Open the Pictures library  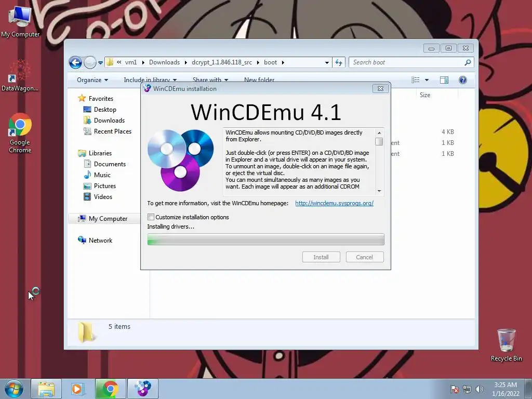click(x=105, y=186)
